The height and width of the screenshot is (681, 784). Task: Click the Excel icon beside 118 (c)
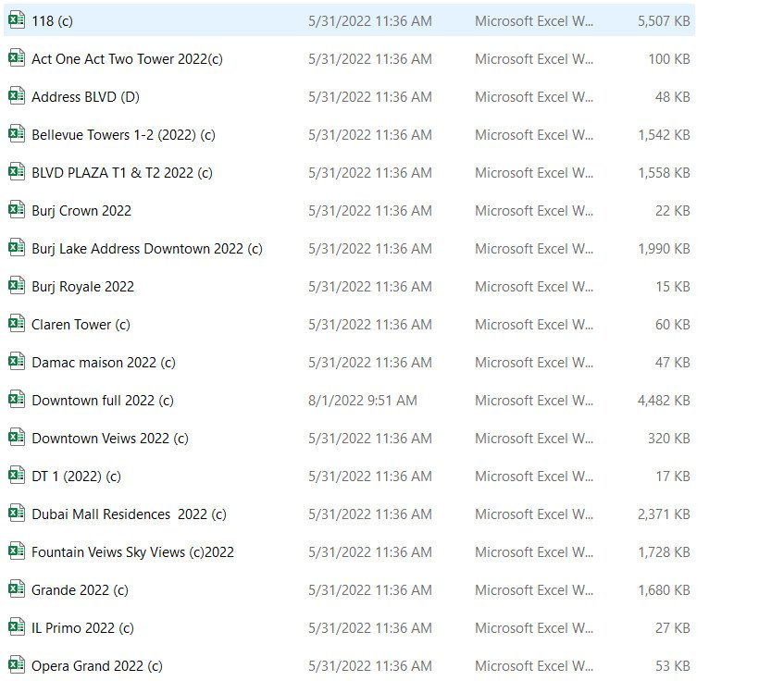point(17,20)
